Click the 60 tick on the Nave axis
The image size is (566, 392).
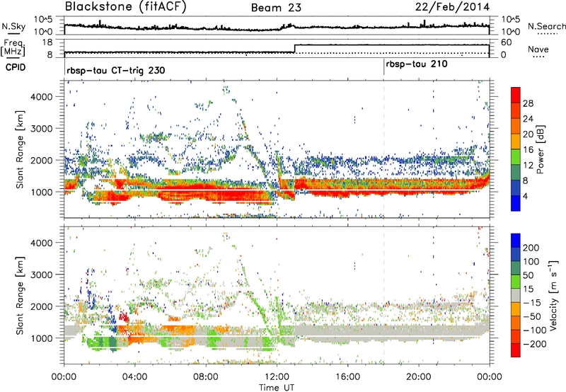507,42
